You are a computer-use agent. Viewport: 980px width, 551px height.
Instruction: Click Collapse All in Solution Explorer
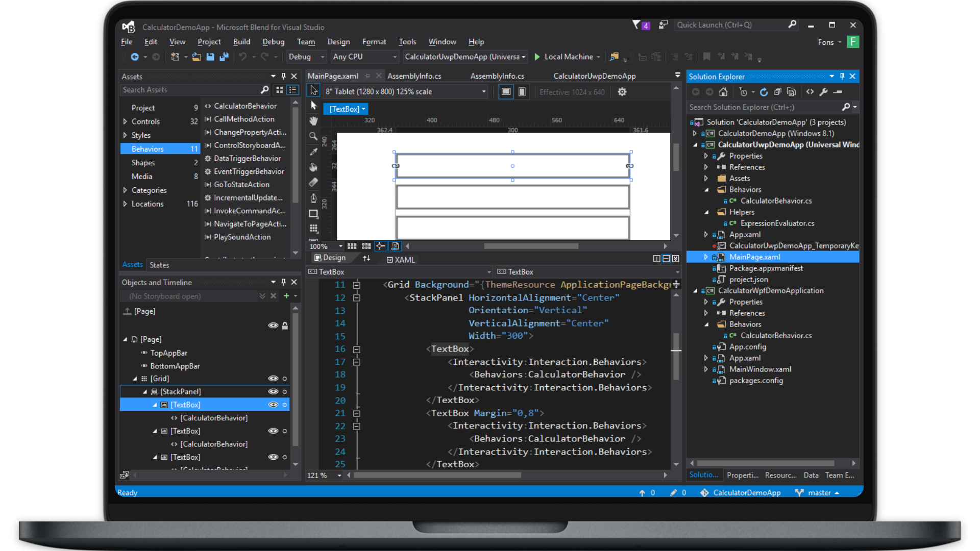pos(777,92)
